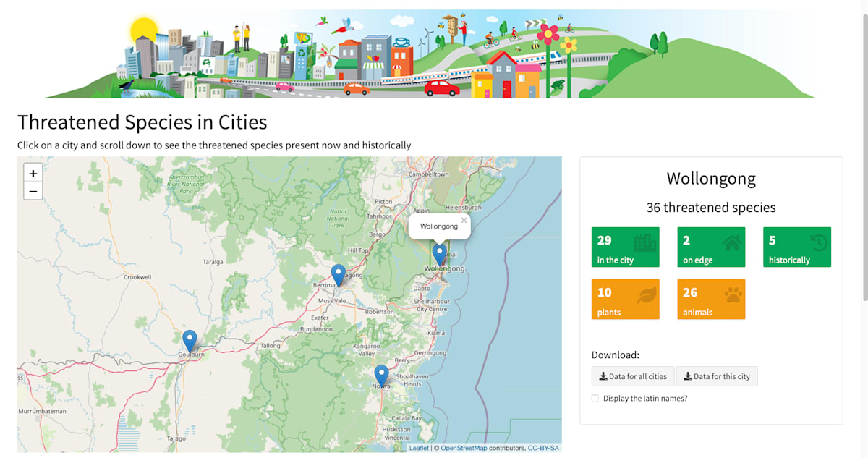Click the map marker near Goulburn
This screenshot has width=868, height=458.
pyautogui.click(x=189, y=336)
